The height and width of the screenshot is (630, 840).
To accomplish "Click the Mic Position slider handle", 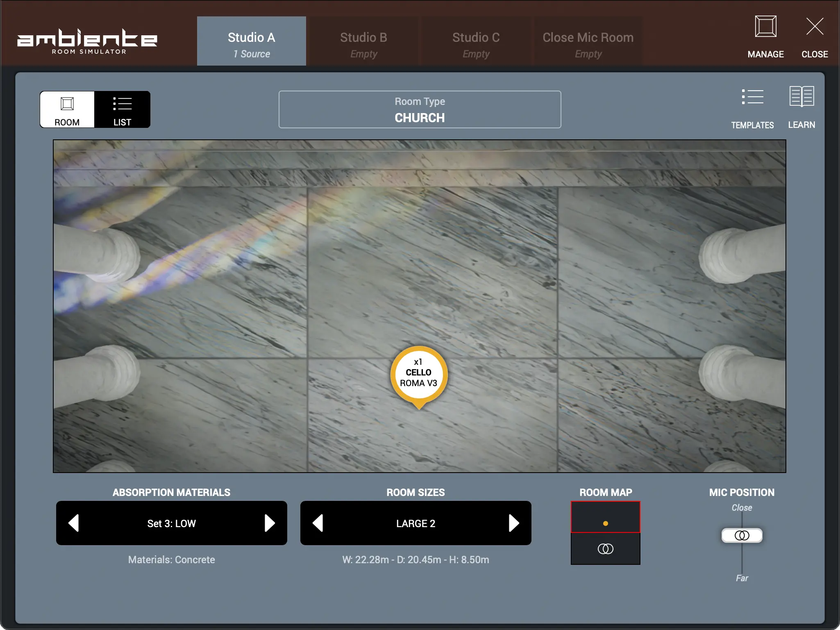I will pos(742,535).
